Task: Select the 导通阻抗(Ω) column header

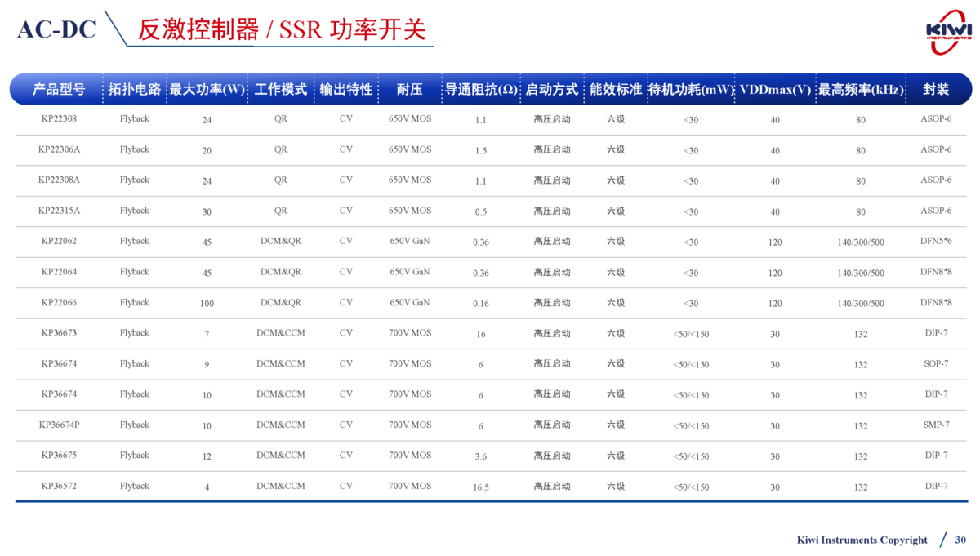Action: [480, 89]
